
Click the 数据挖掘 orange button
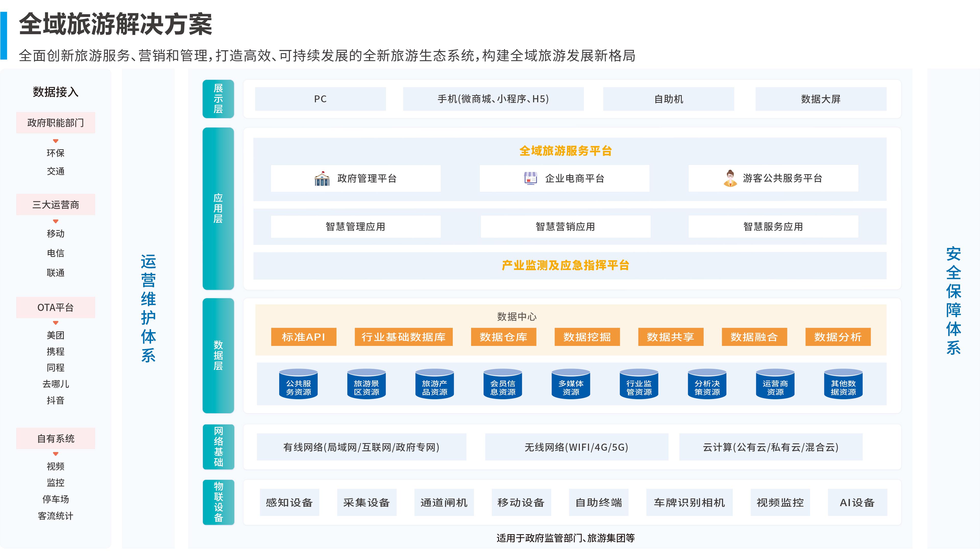[587, 337]
